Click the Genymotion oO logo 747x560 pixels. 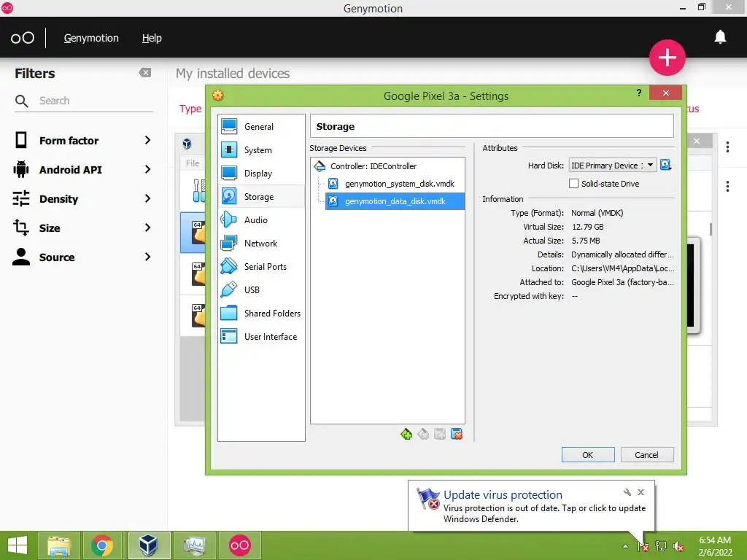coord(23,38)
